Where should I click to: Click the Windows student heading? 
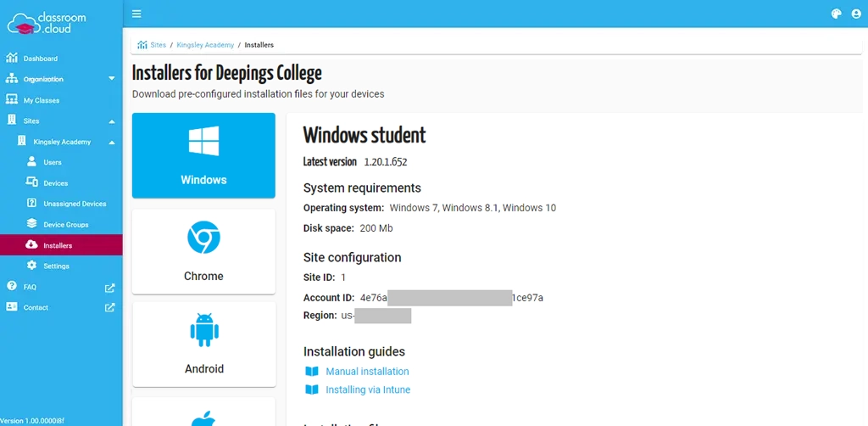click(364, 135)
